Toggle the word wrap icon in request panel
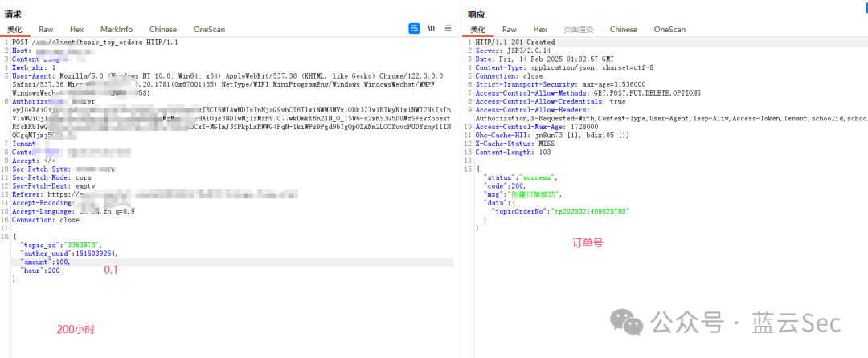The height and width of the screenshot is (358, 868). pyautogui.click(x=414, y=29)
